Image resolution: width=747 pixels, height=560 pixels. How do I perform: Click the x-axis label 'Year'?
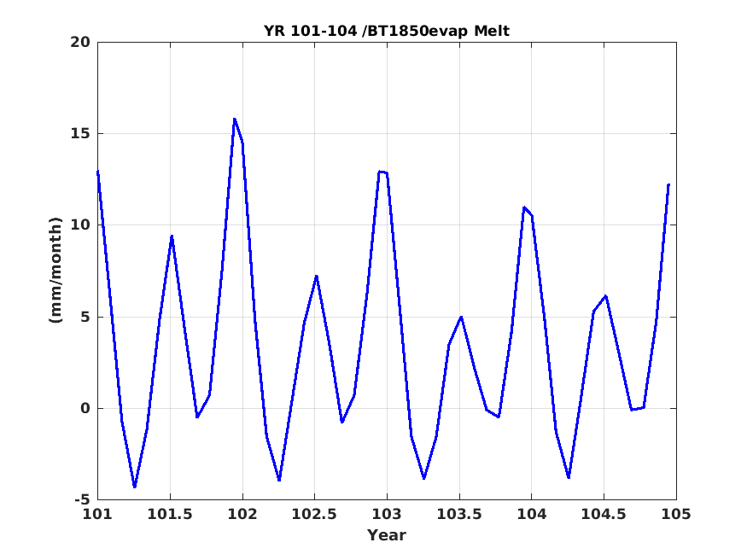pyautogui.click(x=387, y=534)
